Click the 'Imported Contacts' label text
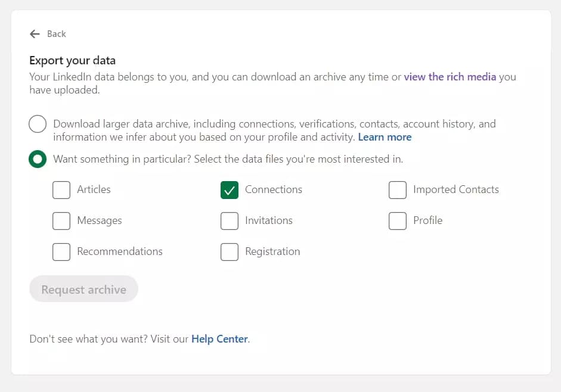Screen dimensions: 561x392 [x=456, y=189]
